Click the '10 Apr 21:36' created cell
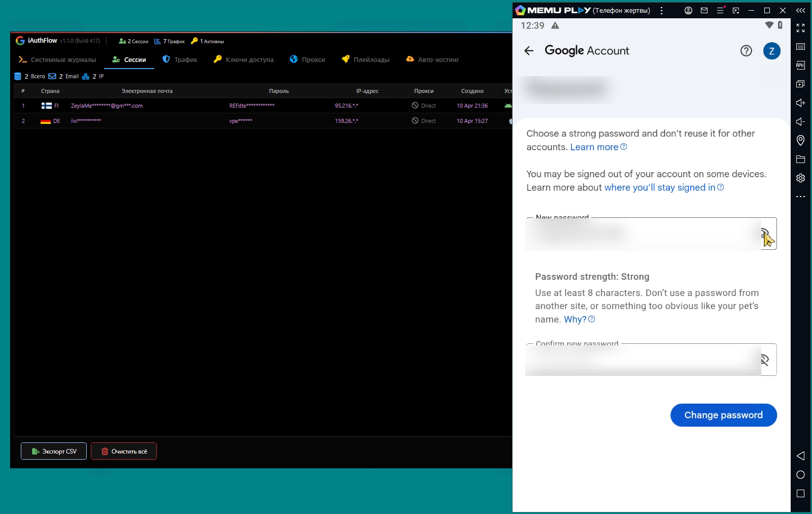 pyautogui.click(x=472, y=106)
